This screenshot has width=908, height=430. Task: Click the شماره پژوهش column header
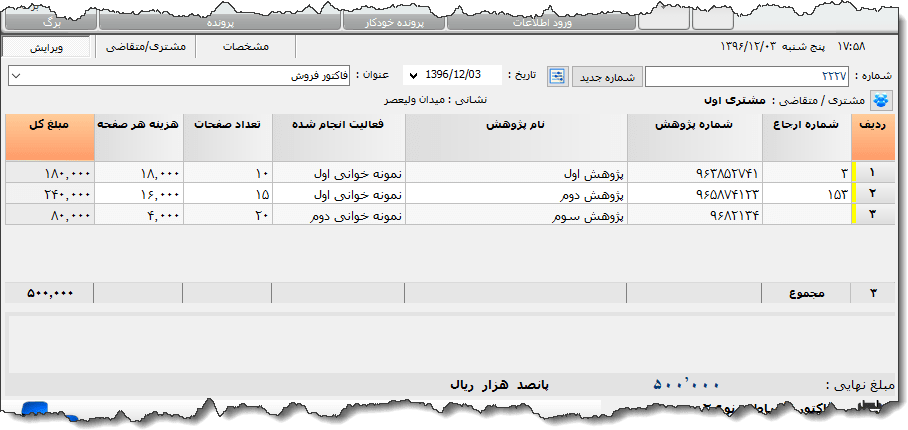click(x=694, y=137)
